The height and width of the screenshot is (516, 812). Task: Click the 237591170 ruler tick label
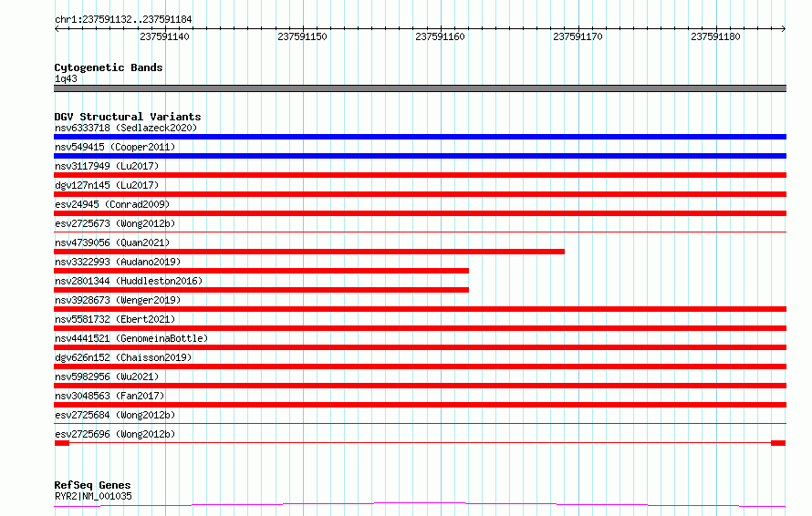click(578, 36)
